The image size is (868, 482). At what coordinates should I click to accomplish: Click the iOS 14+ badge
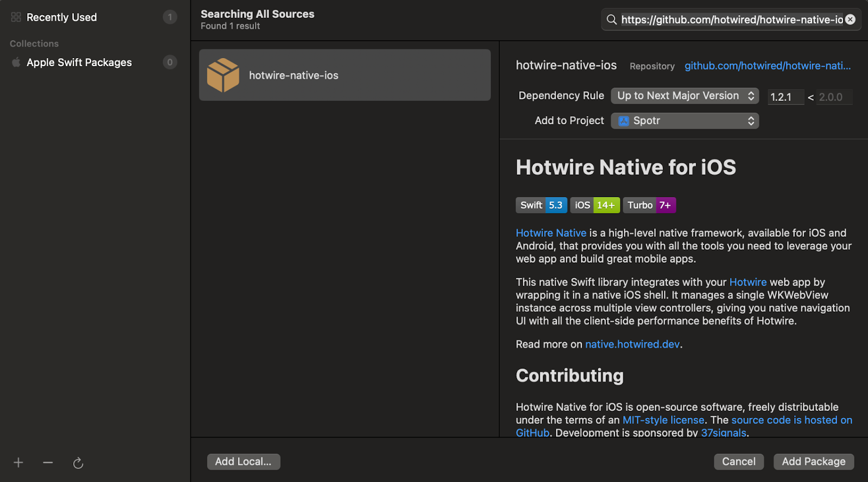[x=595, y=205]
